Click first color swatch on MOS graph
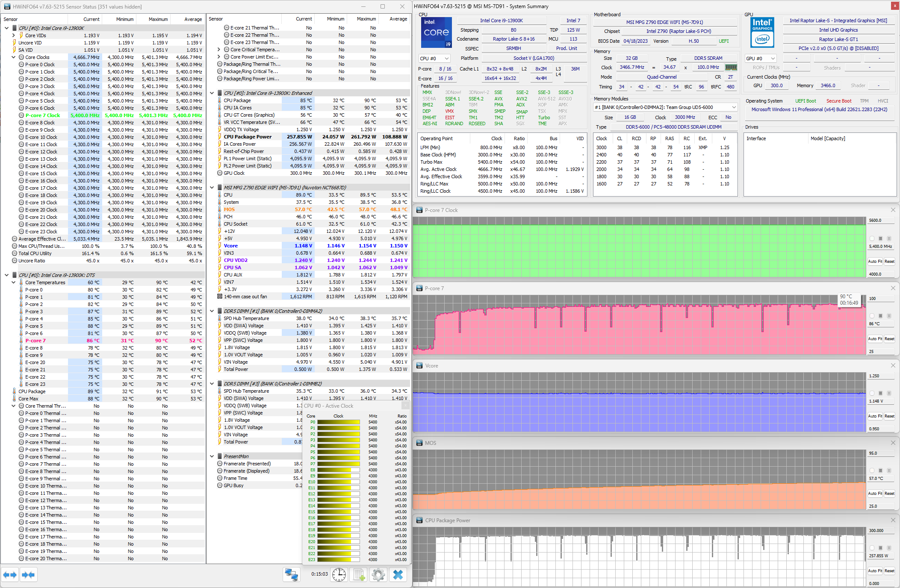The image size is (900, 588). pos(872,470)
